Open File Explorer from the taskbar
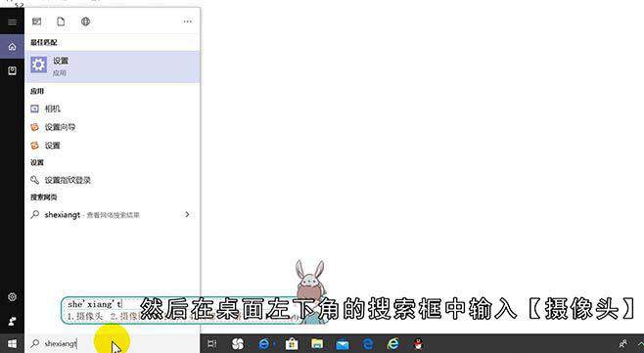 (317, 343)
